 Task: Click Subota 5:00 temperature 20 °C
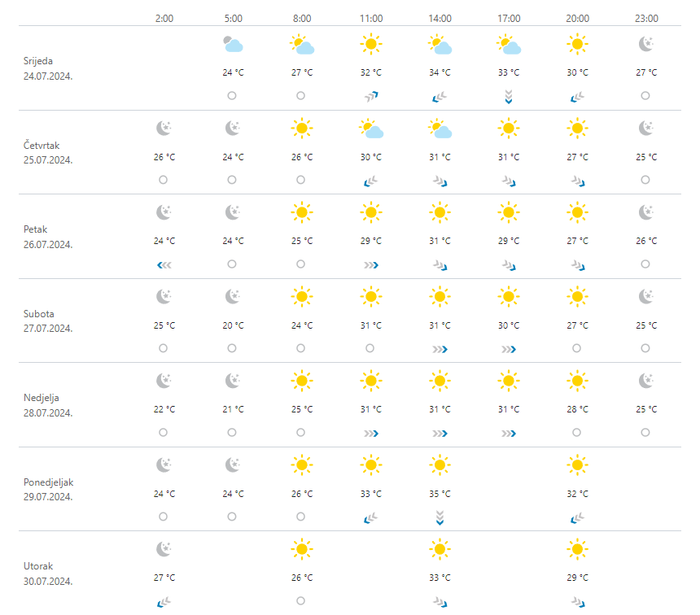pyautogui.click(x=233, y=325)
